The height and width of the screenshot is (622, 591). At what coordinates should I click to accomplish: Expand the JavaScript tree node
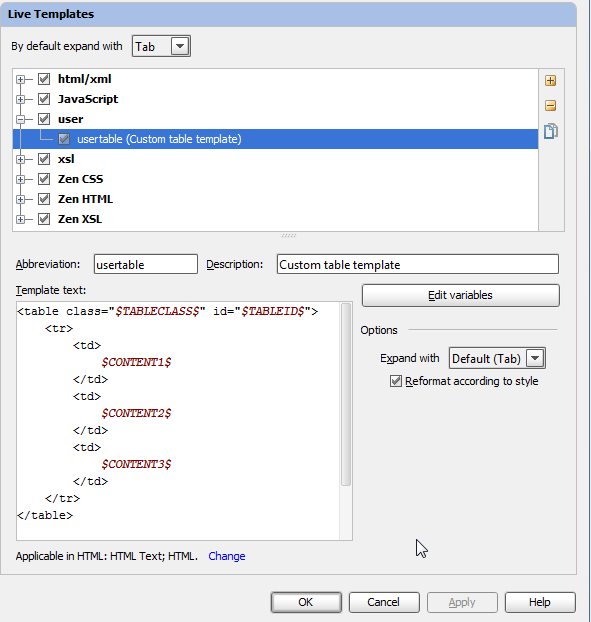click(x=20, y=99)
